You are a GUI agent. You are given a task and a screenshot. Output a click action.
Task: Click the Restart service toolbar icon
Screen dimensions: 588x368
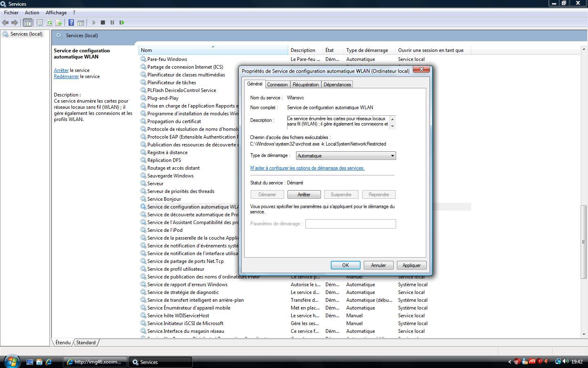(122, 22)
